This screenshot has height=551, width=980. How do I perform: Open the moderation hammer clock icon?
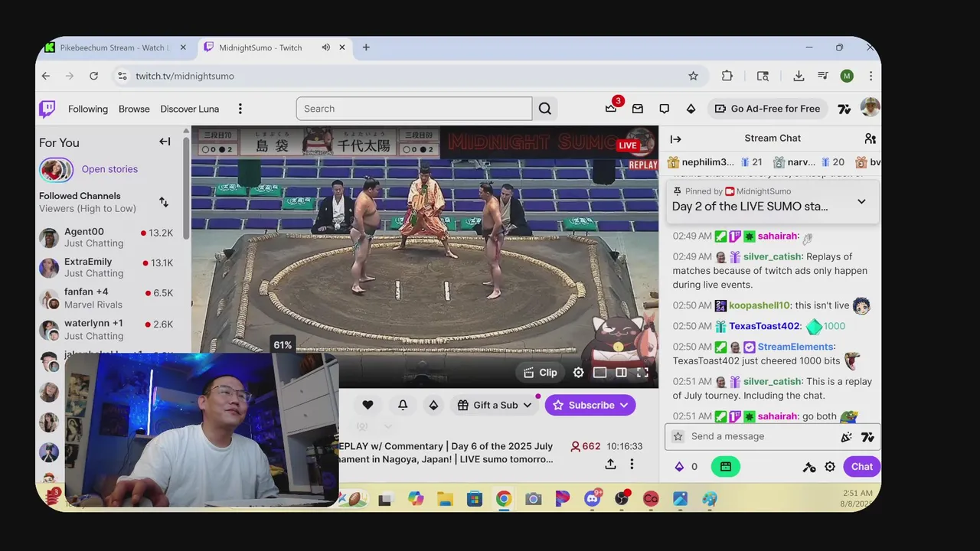[x=808, y=467]
